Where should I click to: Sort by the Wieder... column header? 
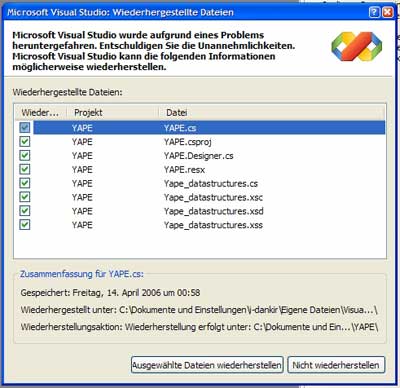point(40,112)
